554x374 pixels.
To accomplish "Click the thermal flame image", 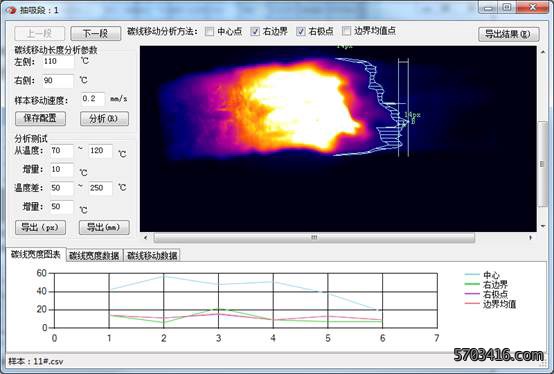I will tap(338, 139).
